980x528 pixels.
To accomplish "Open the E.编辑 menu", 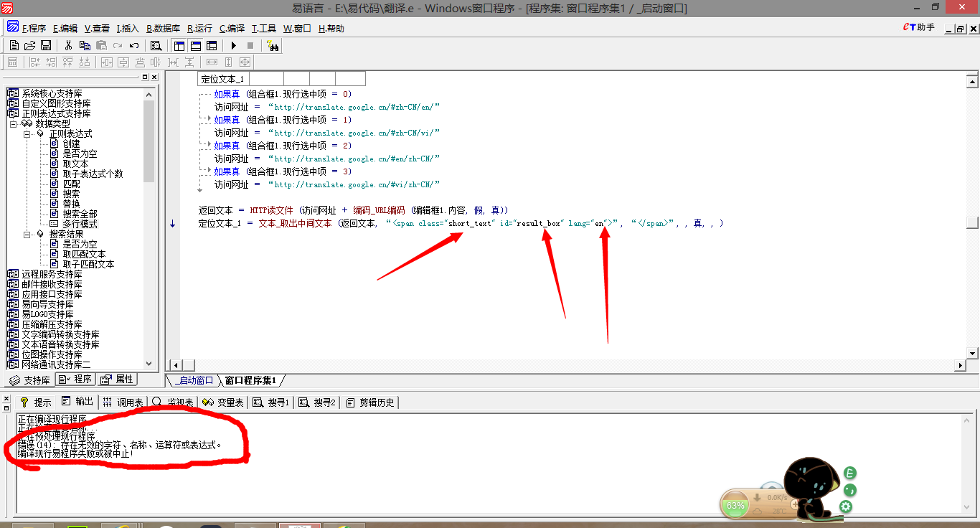I will pos(65,29).
